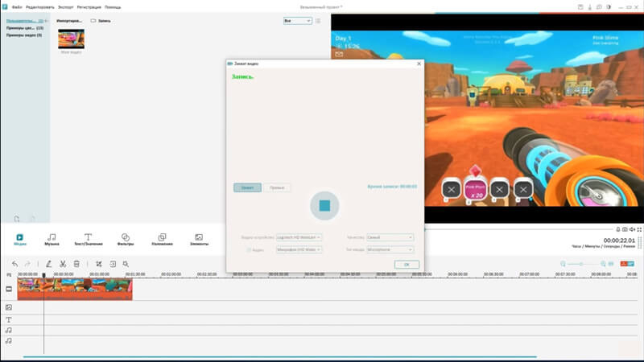This screenshot has width=644, height=362.
Task: Adjust the timeline zoom slider handle
Action: click(x=581, y=264)
